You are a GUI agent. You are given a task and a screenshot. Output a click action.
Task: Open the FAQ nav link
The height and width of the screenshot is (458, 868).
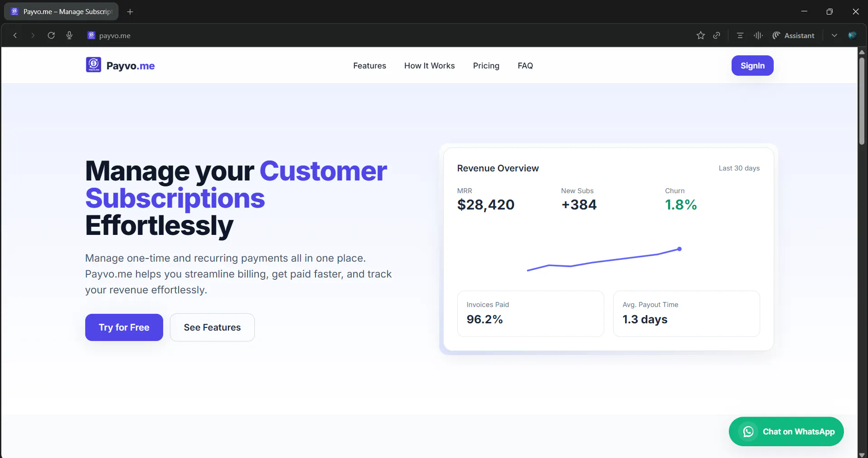click(525, 66)
